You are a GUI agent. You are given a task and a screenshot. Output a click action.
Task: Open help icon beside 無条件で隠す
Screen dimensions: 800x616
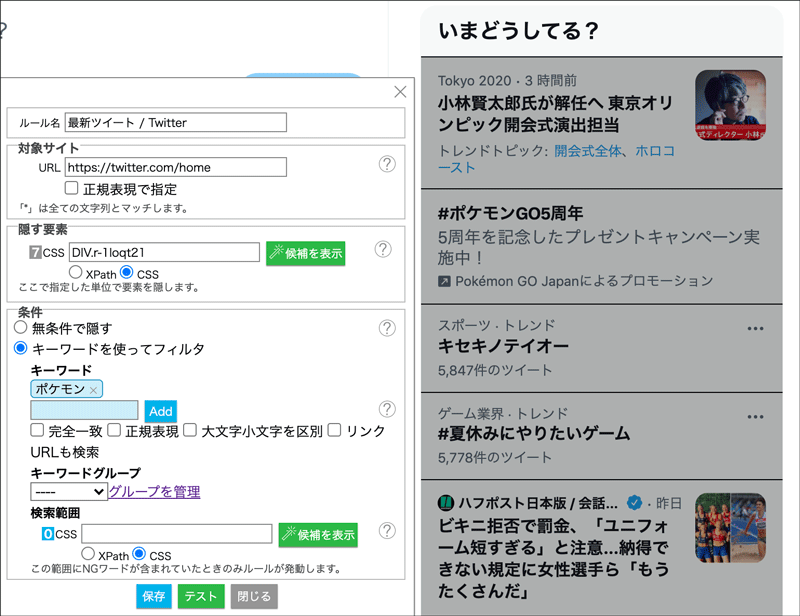tap(387, 328)
